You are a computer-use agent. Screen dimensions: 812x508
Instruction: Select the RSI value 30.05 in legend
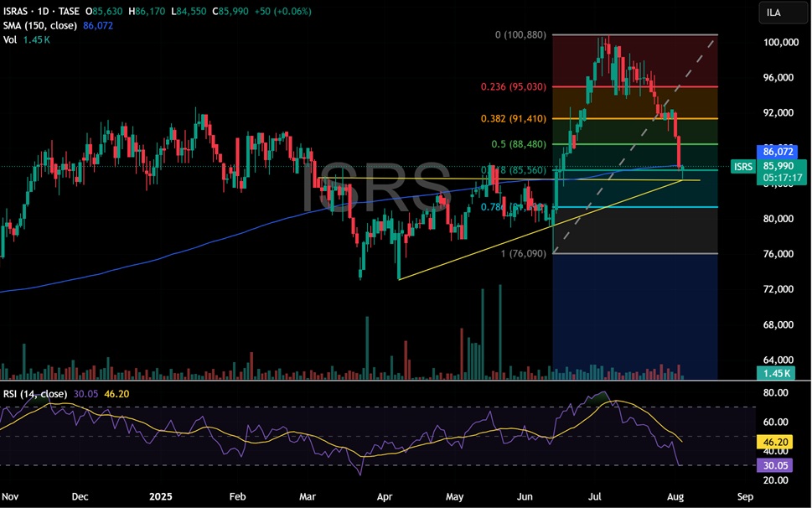pyautogui.click(x=85, y=394)
